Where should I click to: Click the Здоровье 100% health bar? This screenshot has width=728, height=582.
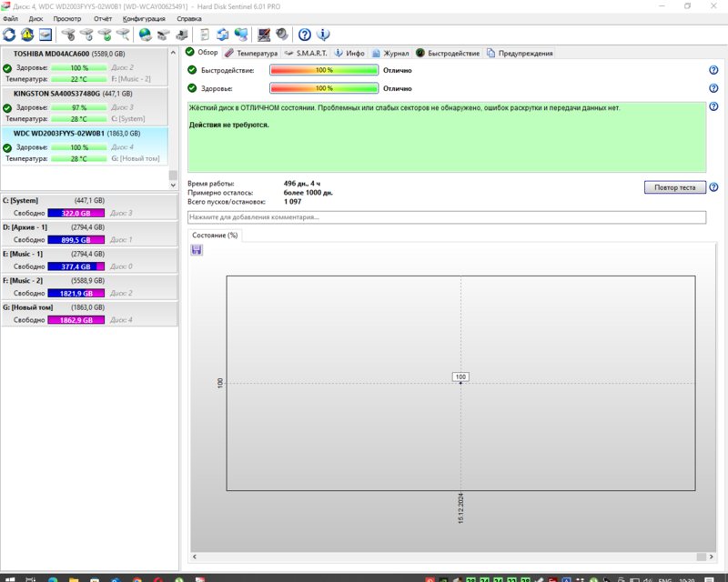pos(324,88)
